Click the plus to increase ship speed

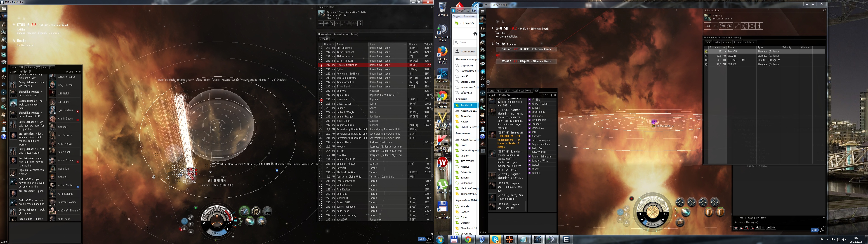(663, 220)
